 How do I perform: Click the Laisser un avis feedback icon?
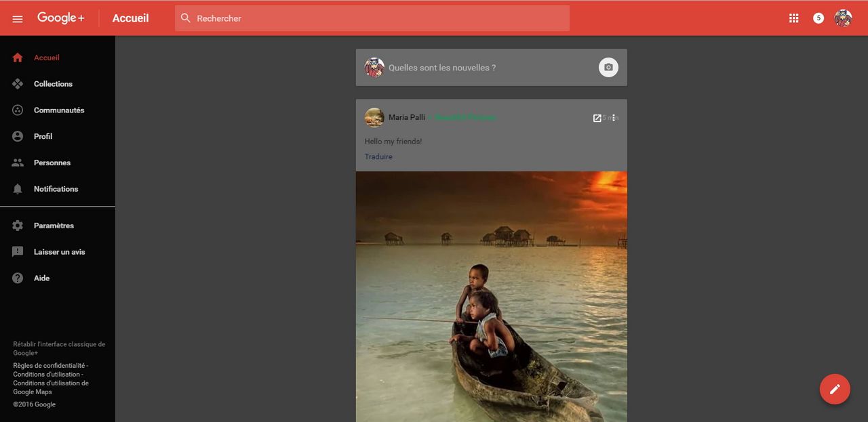(x=18, y=252)
